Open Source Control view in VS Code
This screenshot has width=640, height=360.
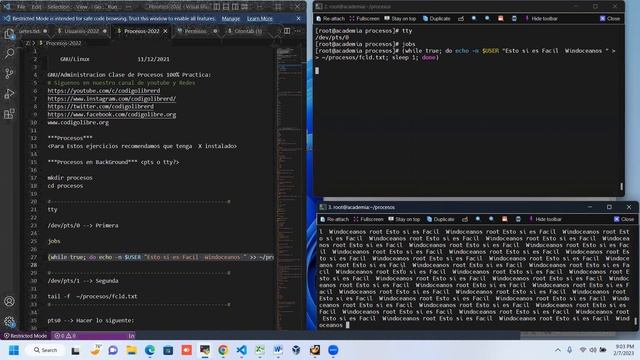[x=9, y=73]
